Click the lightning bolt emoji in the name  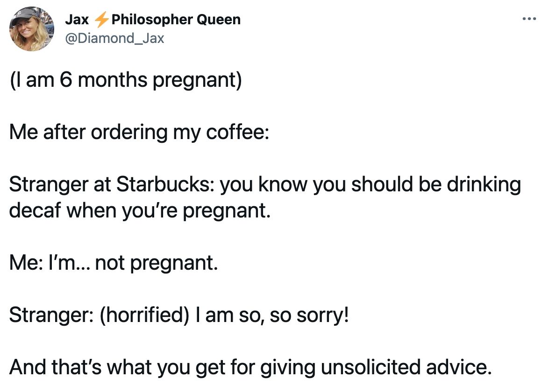[101, 19]
